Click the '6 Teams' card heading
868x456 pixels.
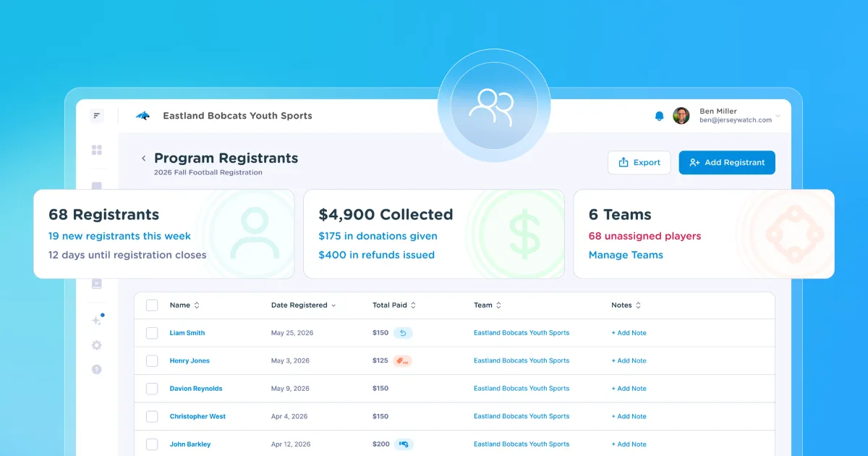pos(620,214)
